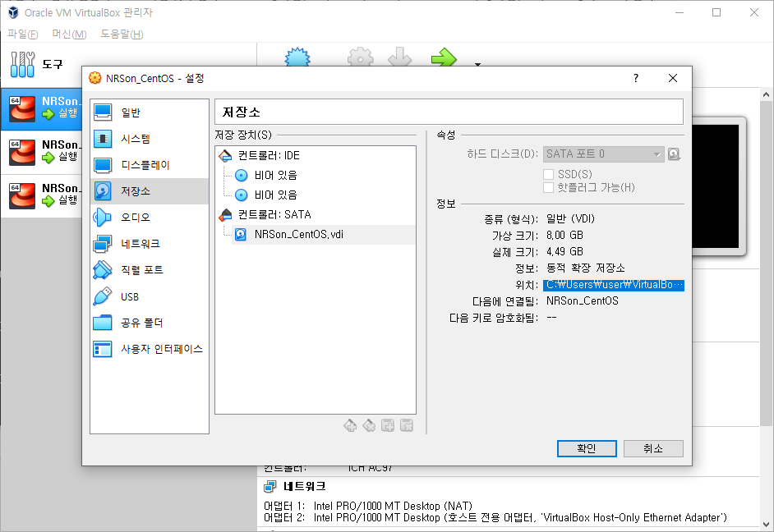Viewport: 774px width, 532px height.
Task: Click the choose virtual hard disk icon
Action: pos(675,154)
